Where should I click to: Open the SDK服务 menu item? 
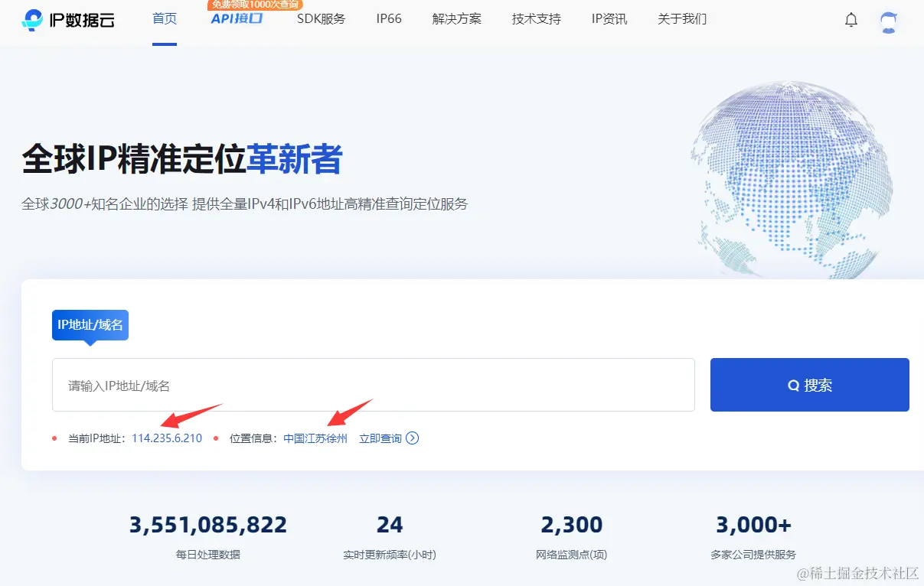[321, 18]
